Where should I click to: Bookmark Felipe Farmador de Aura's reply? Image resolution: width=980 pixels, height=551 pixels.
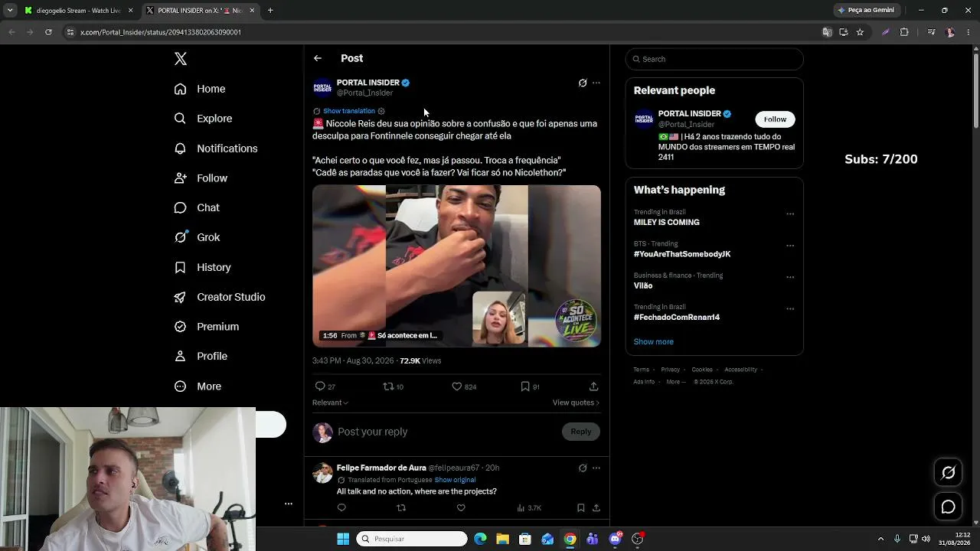point(581,507)
